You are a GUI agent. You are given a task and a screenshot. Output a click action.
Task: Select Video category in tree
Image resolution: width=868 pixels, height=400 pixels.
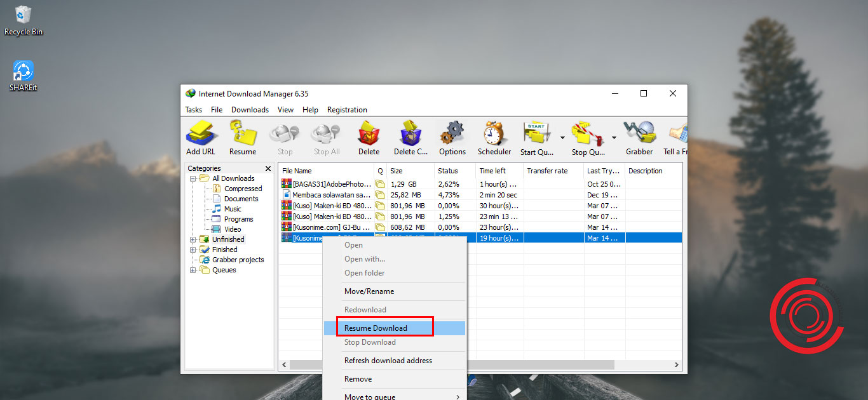click(x=233, y=229)
